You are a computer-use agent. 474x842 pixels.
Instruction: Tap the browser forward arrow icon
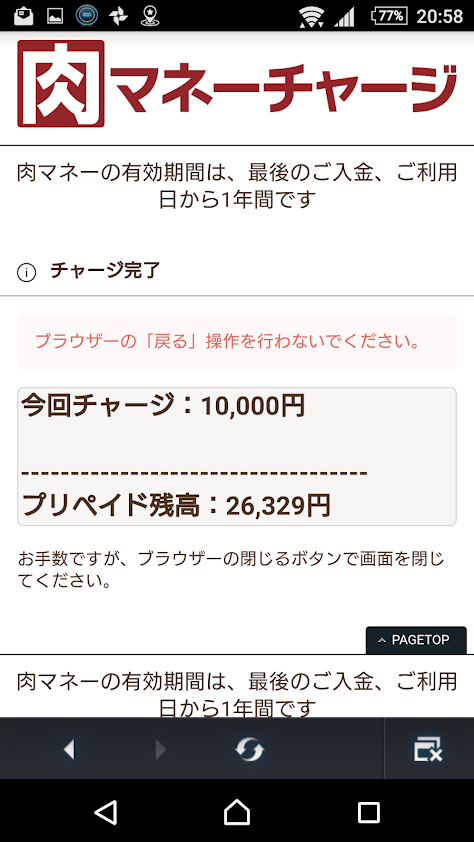(160, 749)
